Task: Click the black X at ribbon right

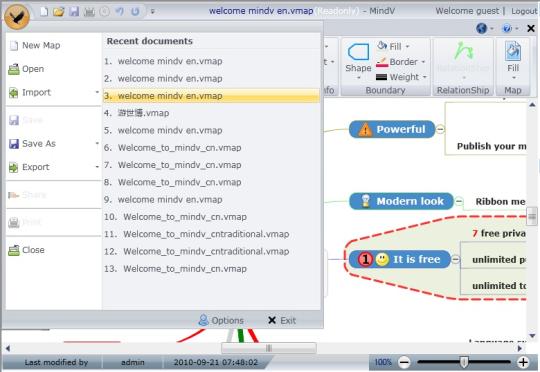Action: coord(531,28)
